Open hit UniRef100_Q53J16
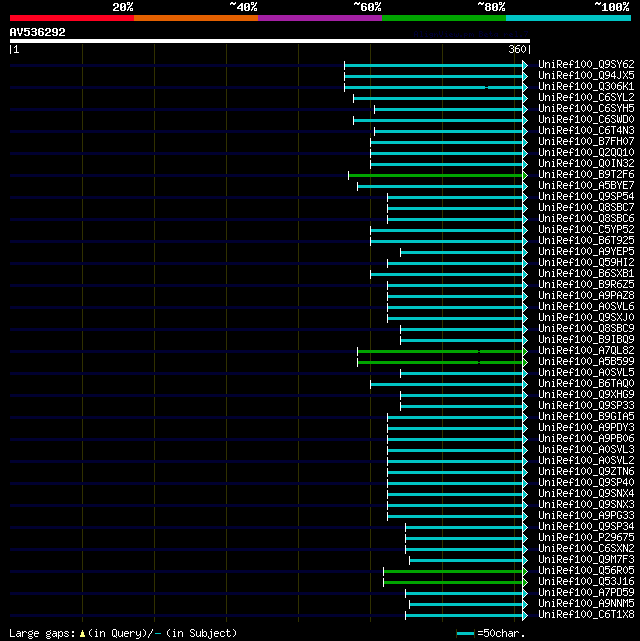Screen dimensions: 640x641 [x=586, y=582]
